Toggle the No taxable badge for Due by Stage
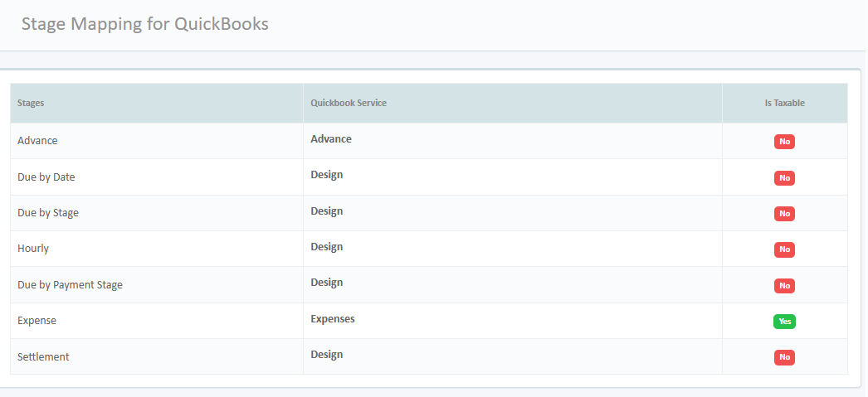The image size is (868, 397). [x=784, y=214]
